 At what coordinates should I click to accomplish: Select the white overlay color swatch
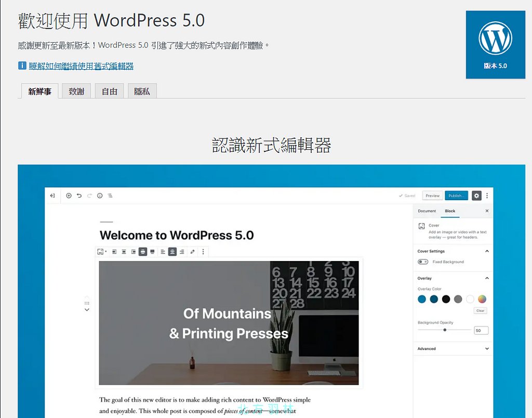point(470,299)
